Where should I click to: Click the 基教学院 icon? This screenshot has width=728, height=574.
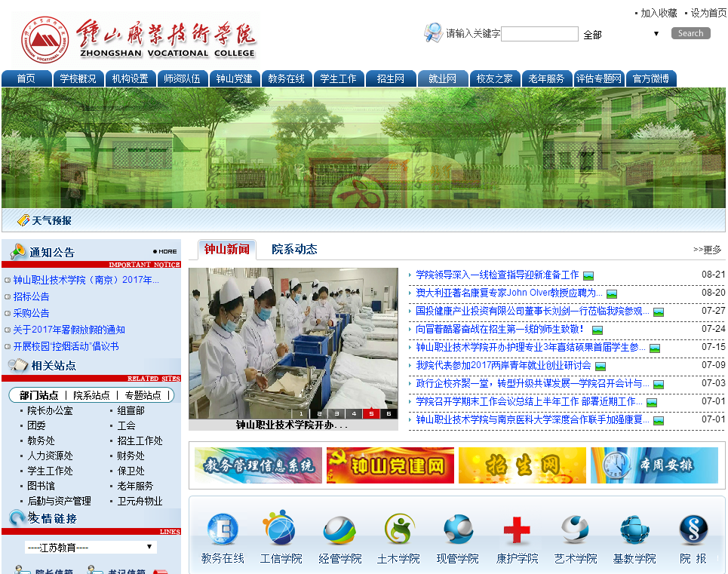click(634, 529)
